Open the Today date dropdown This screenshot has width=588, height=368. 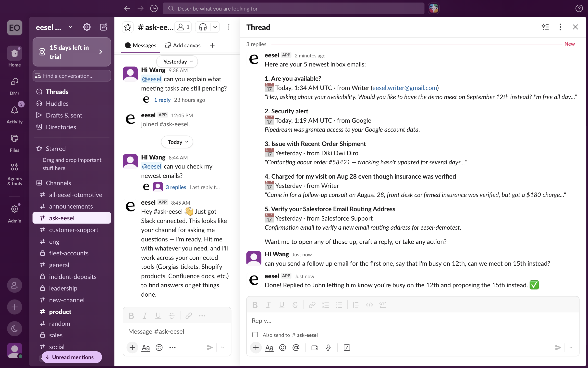177,142
